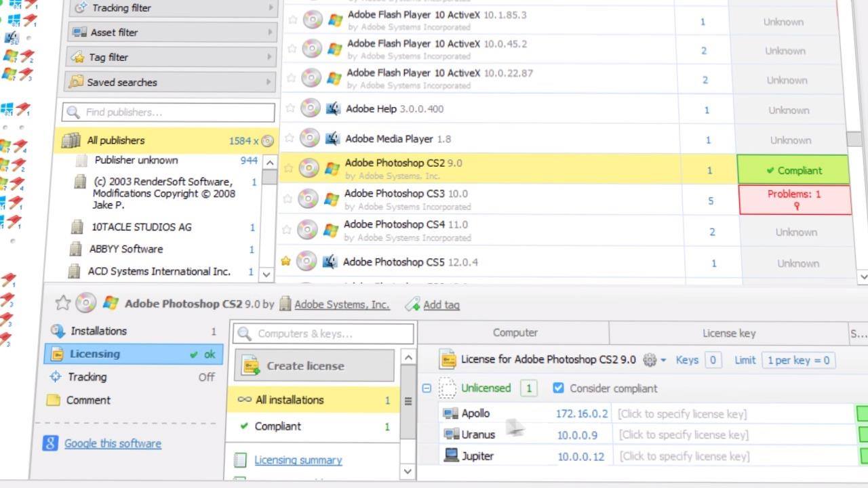Click the publisher list scroll-up arrow

point(269,163)
